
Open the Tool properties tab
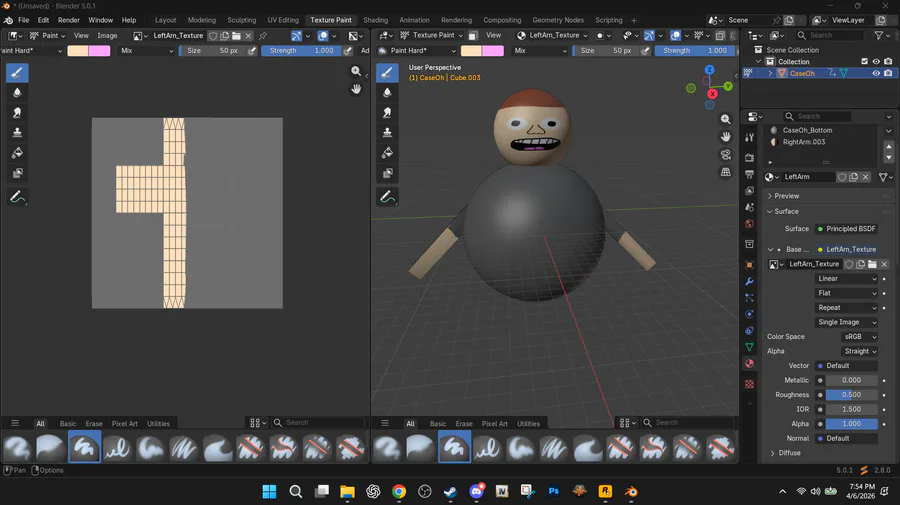(x=749, y=137)
